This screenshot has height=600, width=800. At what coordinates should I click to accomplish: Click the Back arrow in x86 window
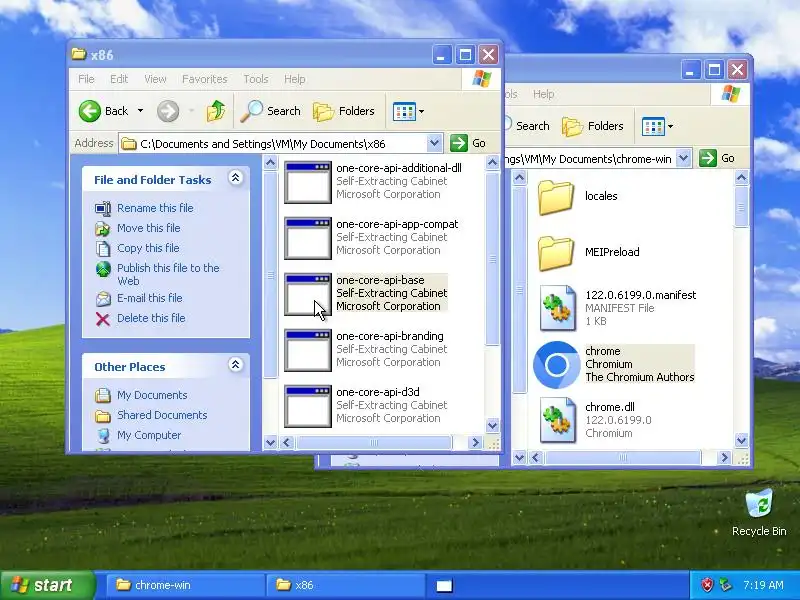coord(90,111)
